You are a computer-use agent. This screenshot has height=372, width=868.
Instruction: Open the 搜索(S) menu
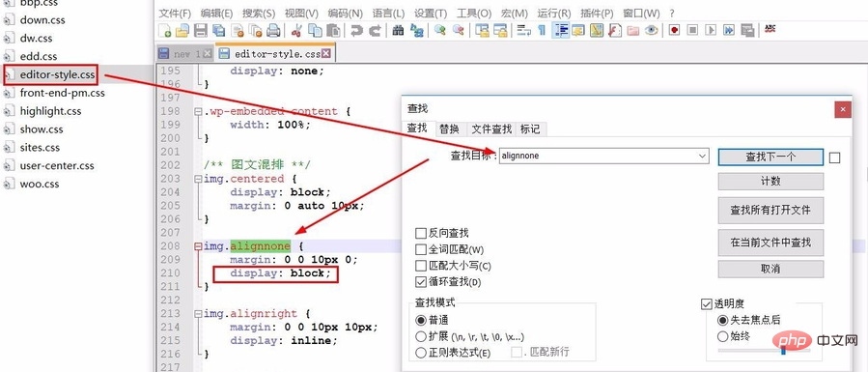pyautogui.click(x=259, y=14)
